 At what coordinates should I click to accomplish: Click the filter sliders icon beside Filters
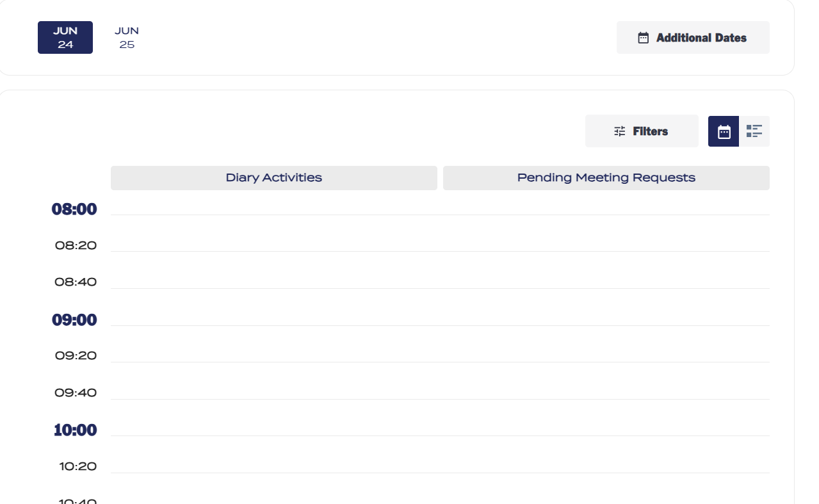coord(619,131)
